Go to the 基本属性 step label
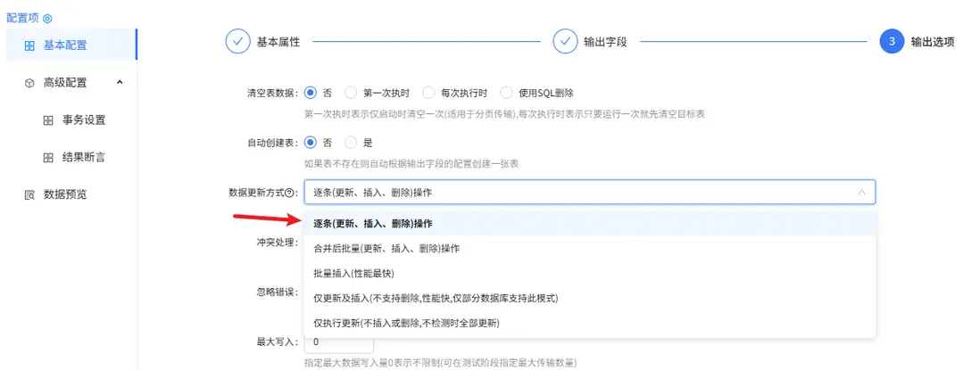Screen dimensions: 980x370 (x=278, y=42)
